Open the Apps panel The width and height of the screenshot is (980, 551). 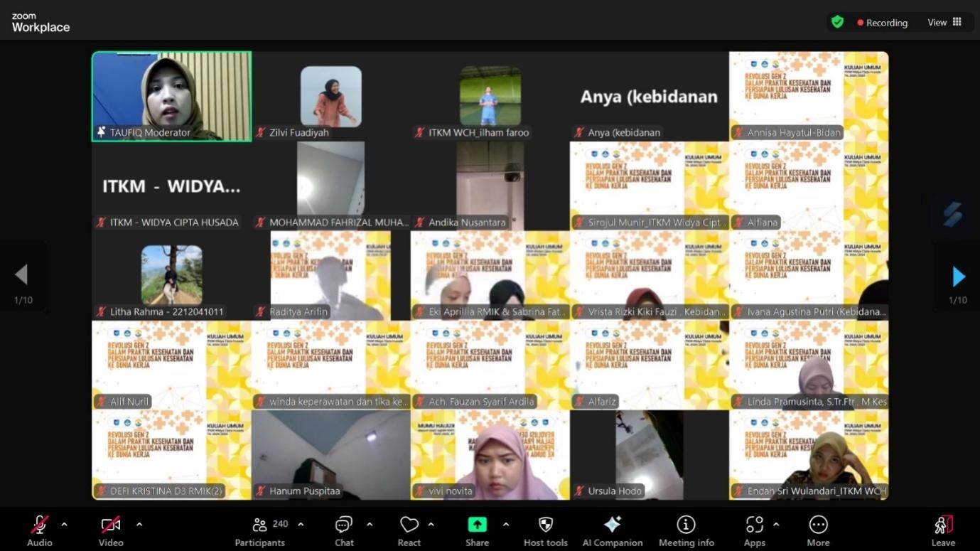point(754,530)
